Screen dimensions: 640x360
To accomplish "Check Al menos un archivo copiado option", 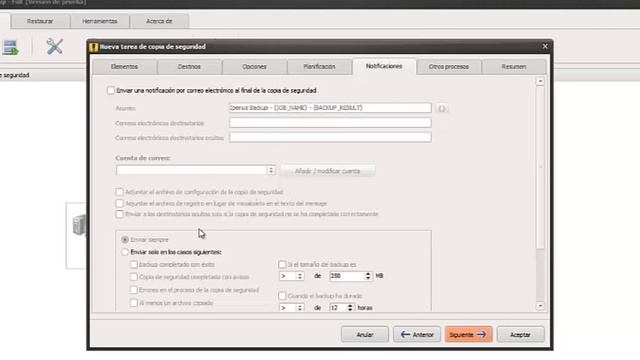I will click(x=133, y=303).
